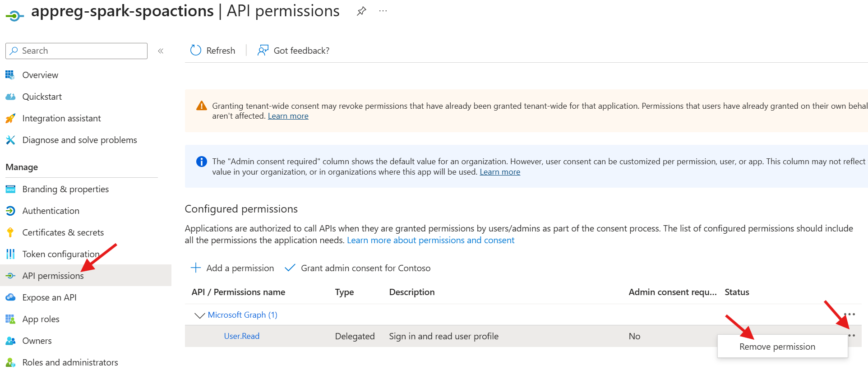Screen dimensions: 868x370
Task: Open the Token configuration icon
Action: [10, 254]
